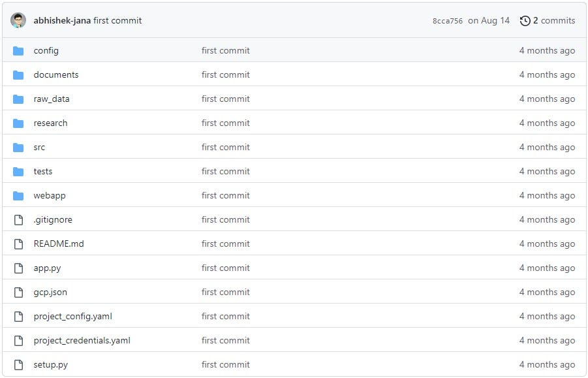This screenshot has width=588, height=378.
Task: Click the setup.py file icon
Action: point(18,365)
